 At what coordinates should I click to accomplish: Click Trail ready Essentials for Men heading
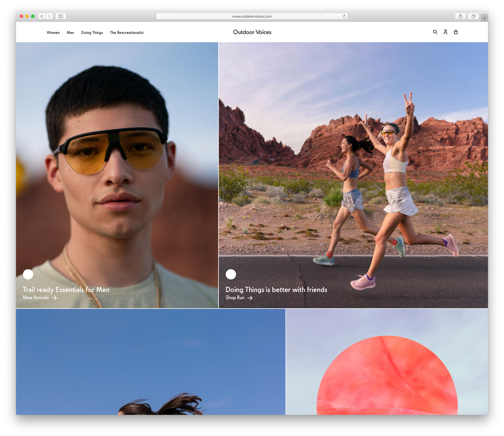tap(66, 289)
